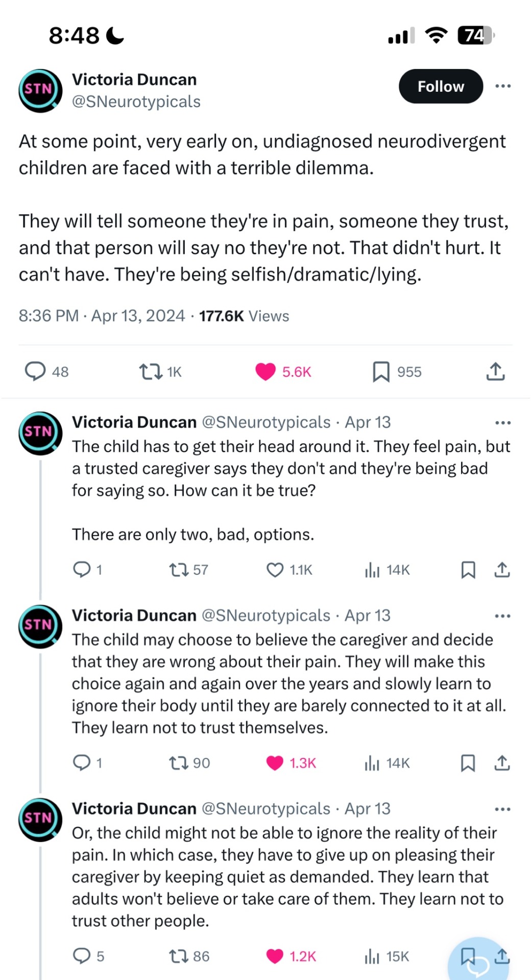Open the three-dot menu on the 'trust other people' tweet
Screen dimensions: 531x980
503,809
